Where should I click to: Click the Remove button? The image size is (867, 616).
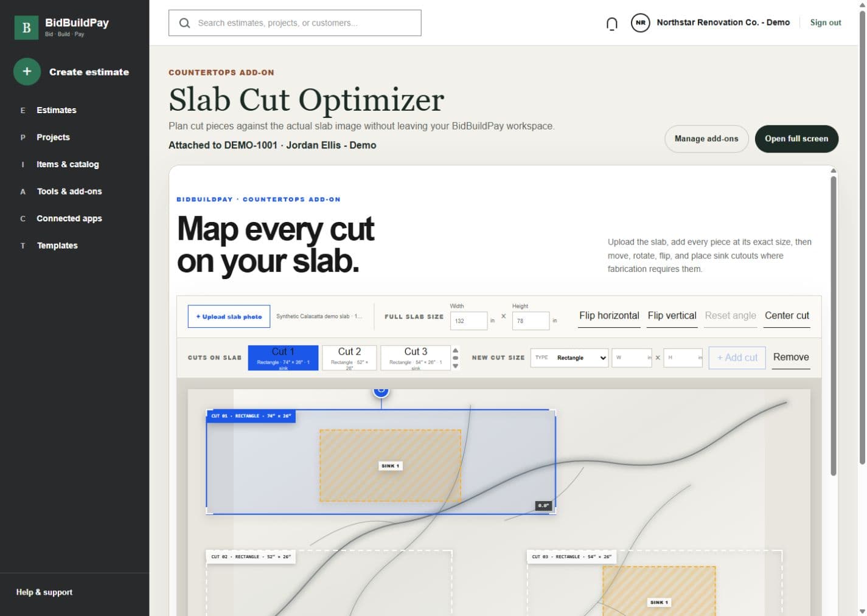[x=791, y=358]
